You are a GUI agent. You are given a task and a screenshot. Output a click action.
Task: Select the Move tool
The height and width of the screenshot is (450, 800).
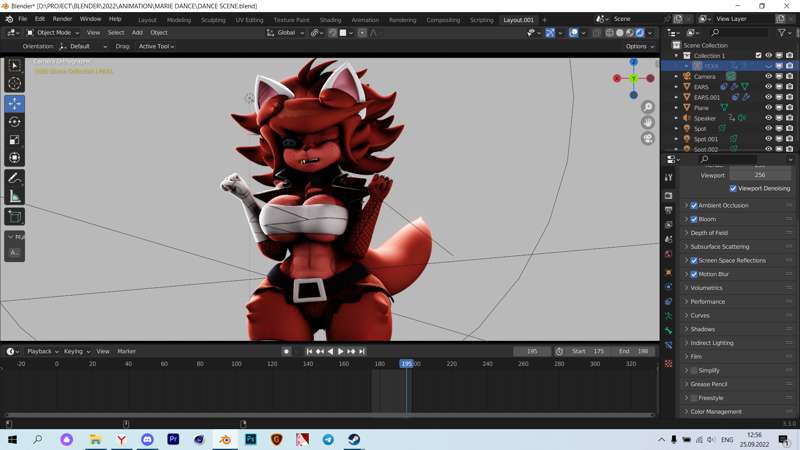(x=14, y=104)
